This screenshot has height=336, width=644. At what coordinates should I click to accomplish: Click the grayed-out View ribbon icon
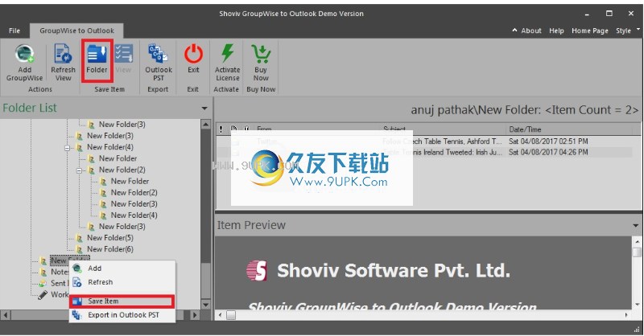[123, 54]
